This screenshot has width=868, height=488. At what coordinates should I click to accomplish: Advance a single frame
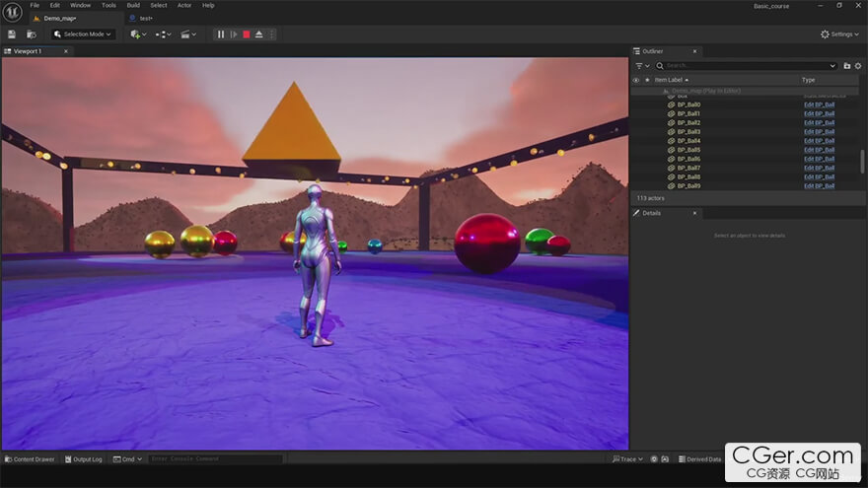point(234,35)
